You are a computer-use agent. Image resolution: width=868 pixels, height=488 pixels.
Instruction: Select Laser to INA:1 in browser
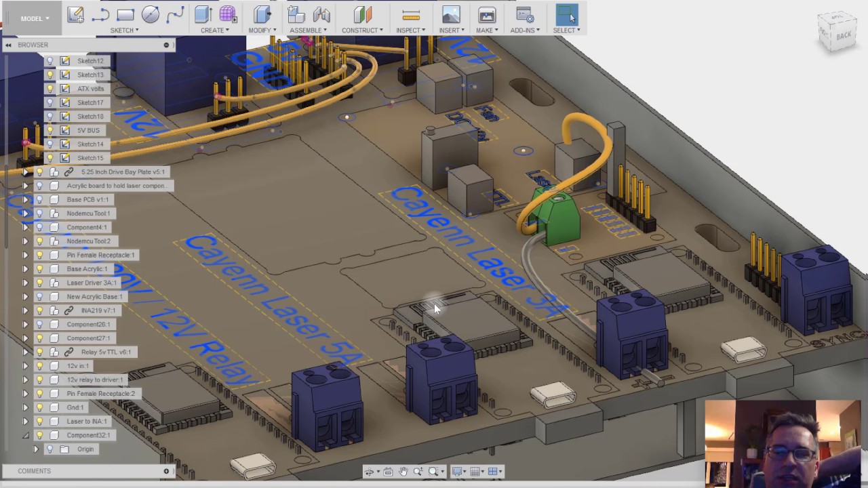pyautogui.click(x=87, y=421)
